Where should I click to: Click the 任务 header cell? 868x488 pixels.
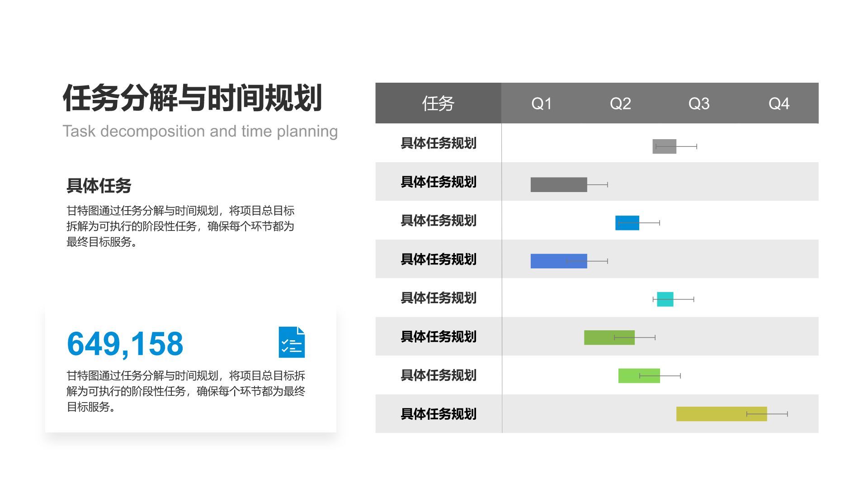coord(438,103)
